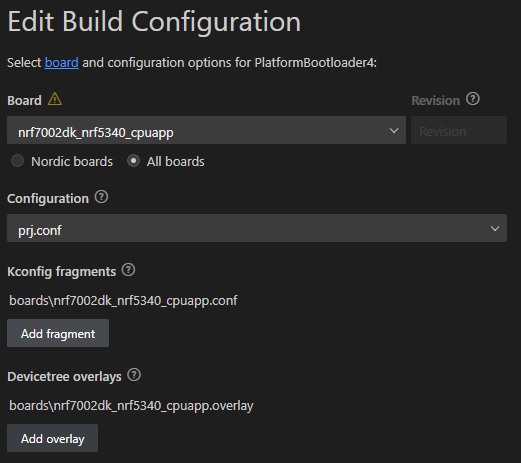
Task: Select the boards\nrf7002dk_nrf5340_cpuapp.conf fragment entry
Action: [123, 301]
